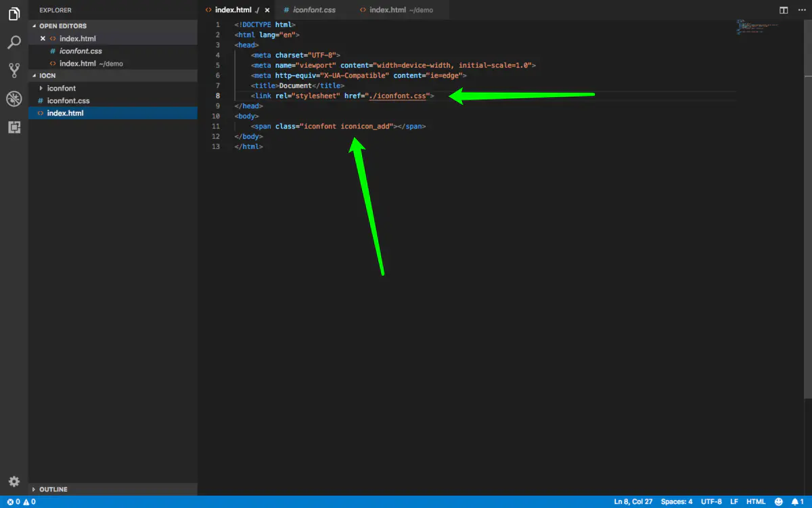The image size is (812, 508).
Task: Click the HTML language mode button
Action: (x=756, y=502)
